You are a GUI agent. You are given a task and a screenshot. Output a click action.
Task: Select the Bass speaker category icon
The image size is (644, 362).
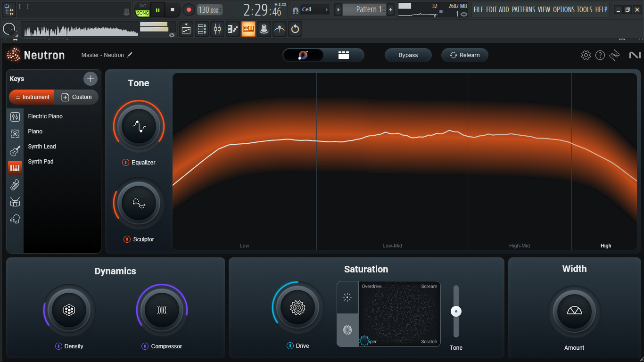[x=15, y=134]
